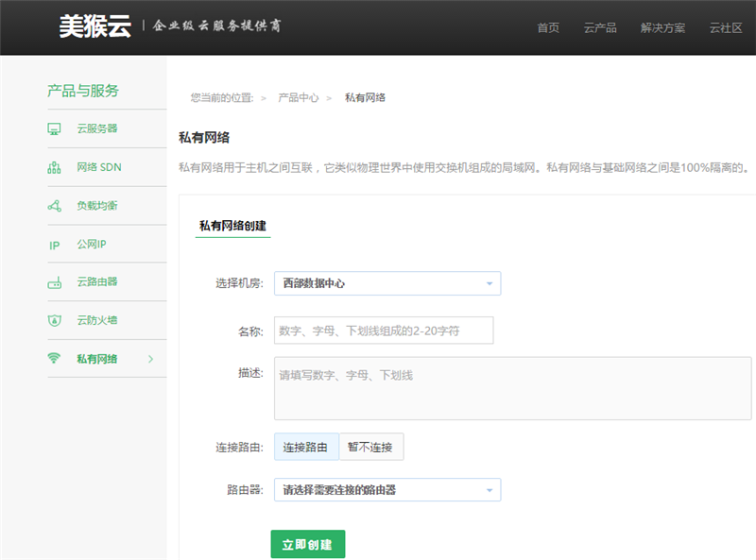Choose the 连接路由 option button

(x=306, y=447)
